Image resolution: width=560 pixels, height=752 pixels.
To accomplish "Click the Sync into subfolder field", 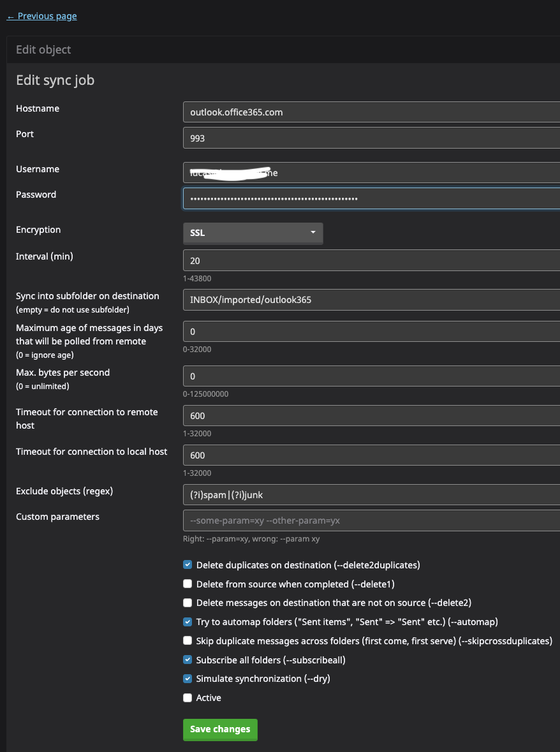I will (x=370, y=300).
